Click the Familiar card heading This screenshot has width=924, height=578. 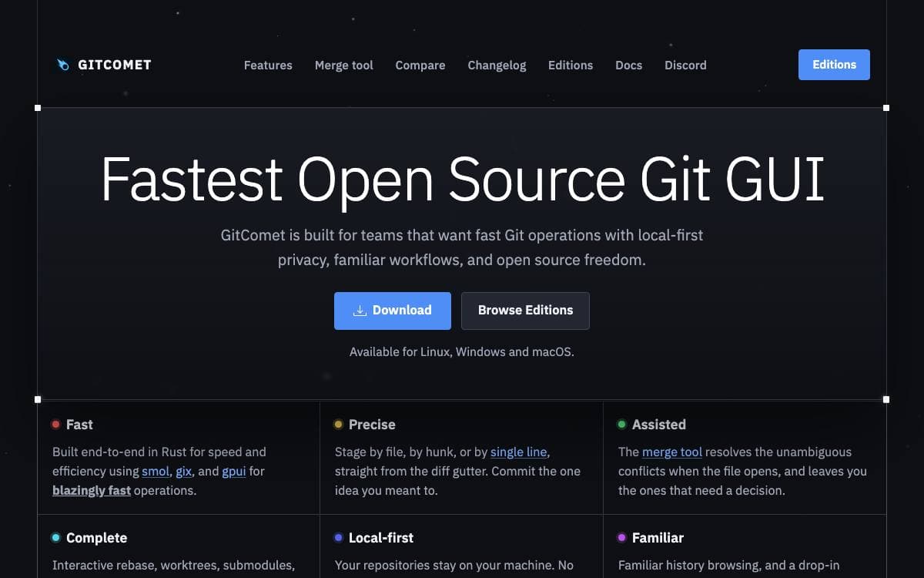(658, 538)
